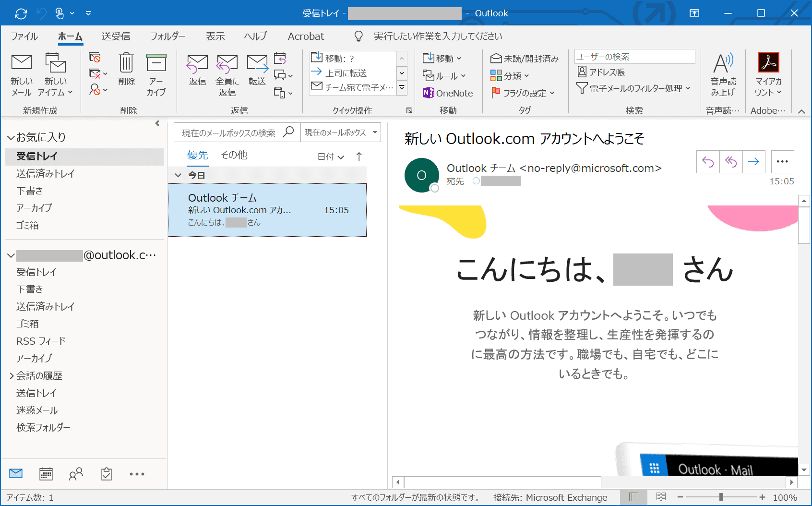Click Read Aloud (音声読み上げ) icon

point(723,63)
